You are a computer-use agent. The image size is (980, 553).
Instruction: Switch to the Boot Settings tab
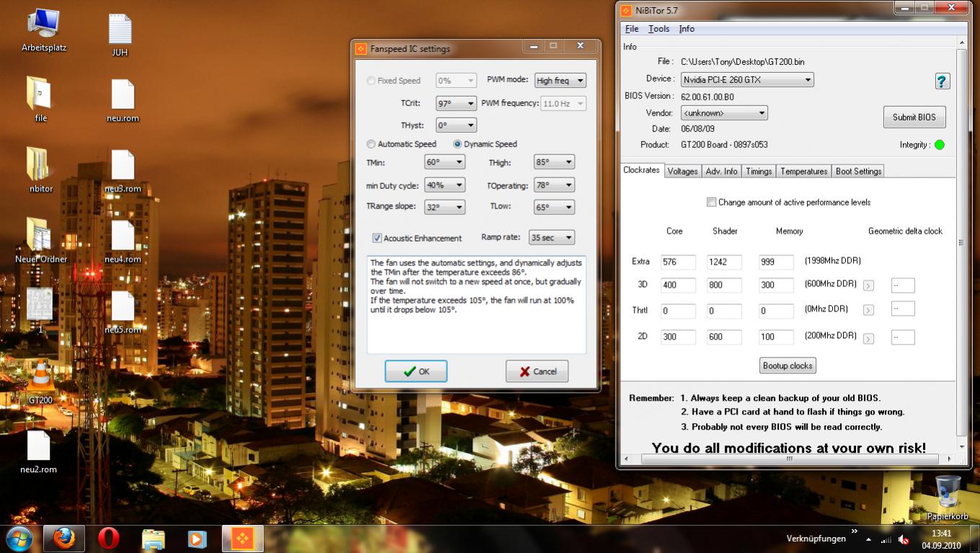(x=858, y=171)
